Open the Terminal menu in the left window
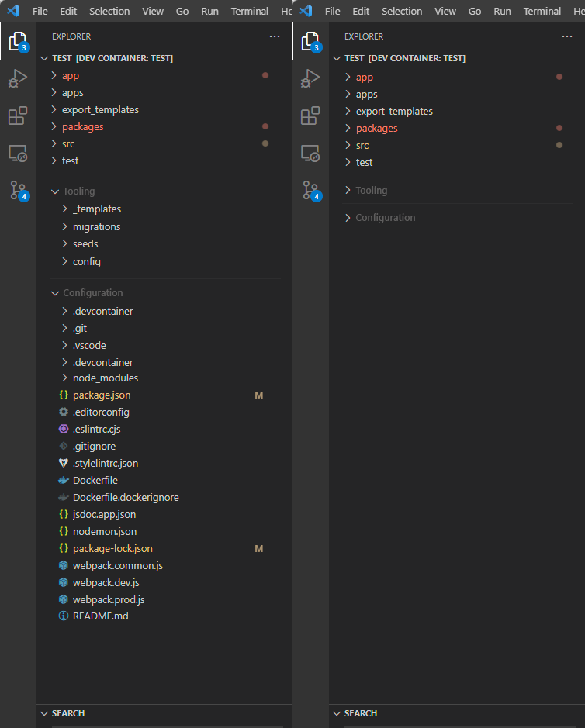 (x=250, y=11)
